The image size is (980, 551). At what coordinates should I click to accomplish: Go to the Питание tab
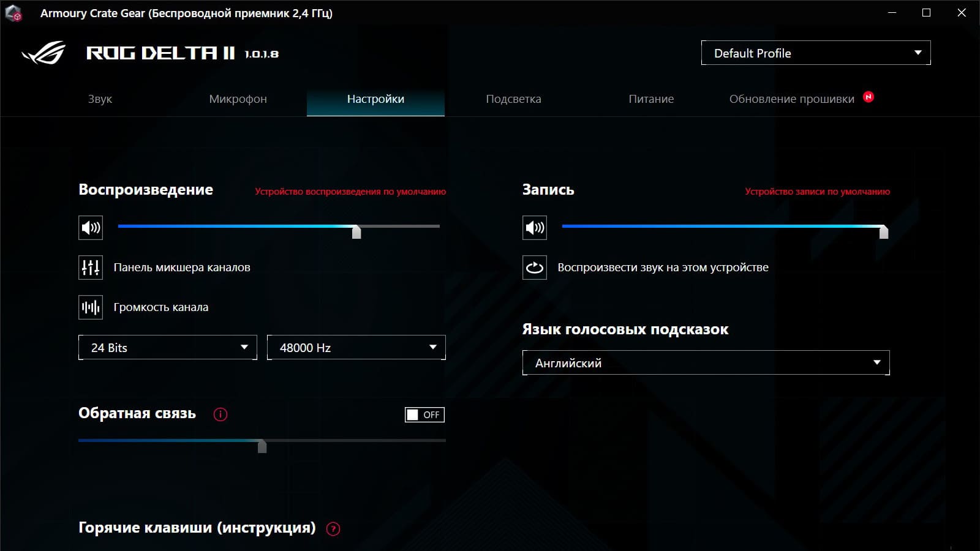[x=651, y=99]
